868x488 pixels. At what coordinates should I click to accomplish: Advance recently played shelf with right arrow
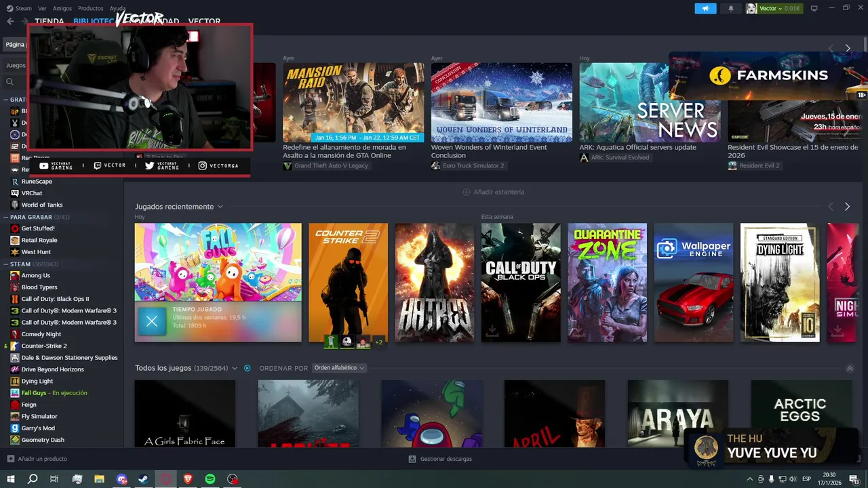pyautogui.click(x=847, y=207)
